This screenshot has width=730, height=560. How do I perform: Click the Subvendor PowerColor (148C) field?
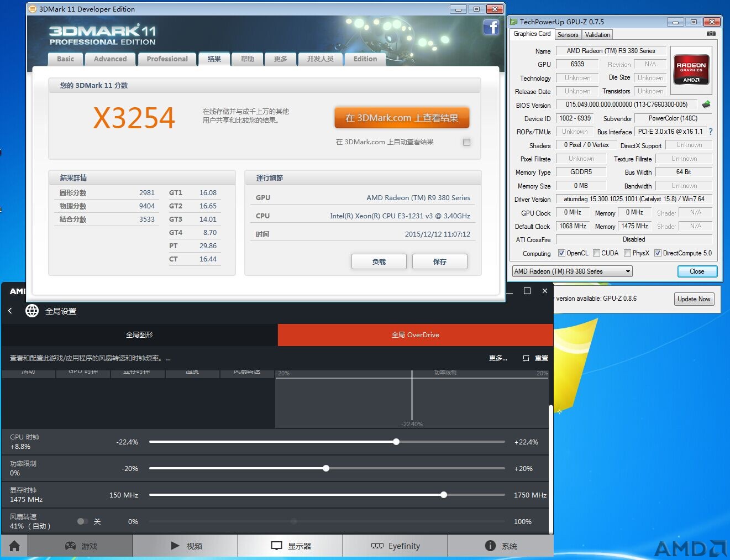tap(673, 118)
